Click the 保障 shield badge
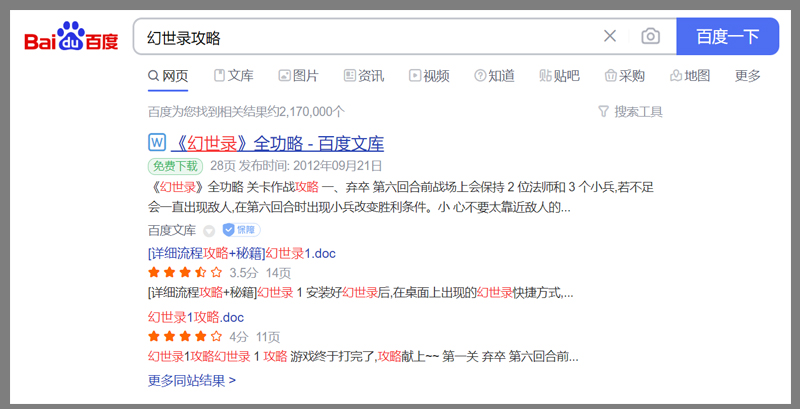 [241, 230]
